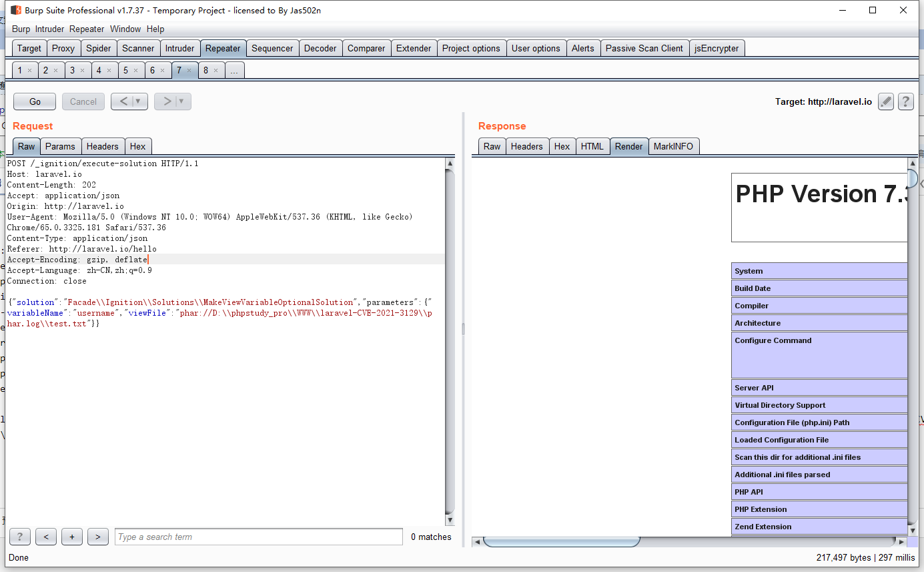
Task: Add new Repeater tab with ... tab
Action: click(234, 70)
